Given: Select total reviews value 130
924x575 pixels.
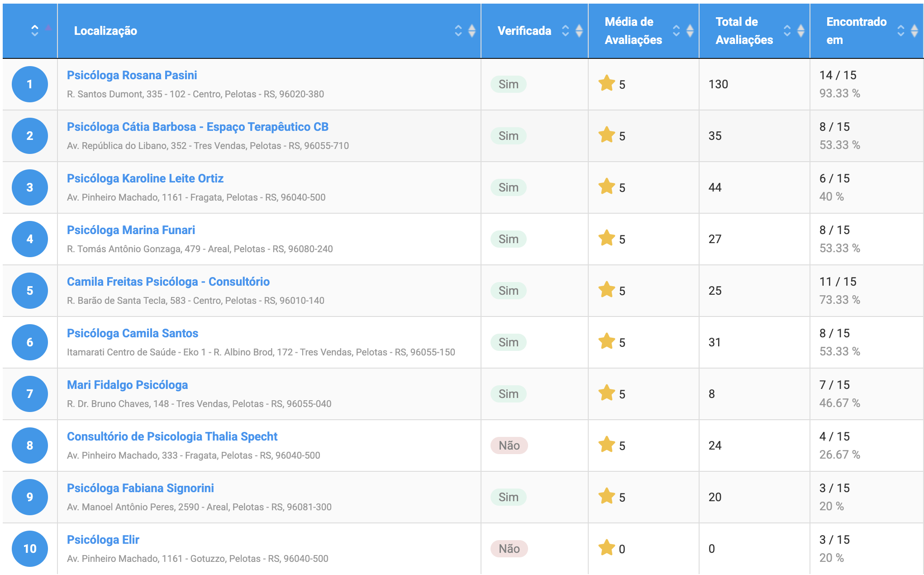Looking at the screenshot, I should (x=718, y=84).
